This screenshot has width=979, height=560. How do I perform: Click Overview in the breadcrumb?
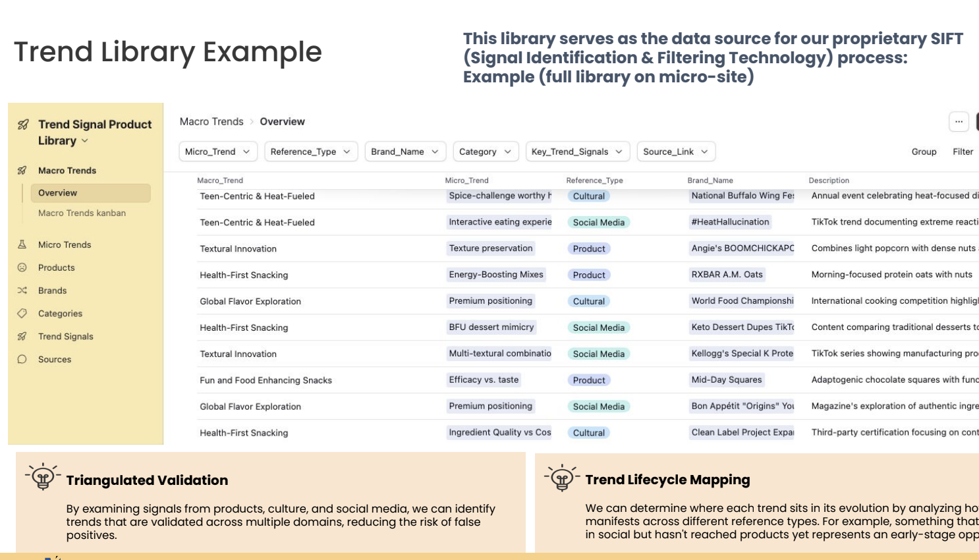(x=282, y=122)
